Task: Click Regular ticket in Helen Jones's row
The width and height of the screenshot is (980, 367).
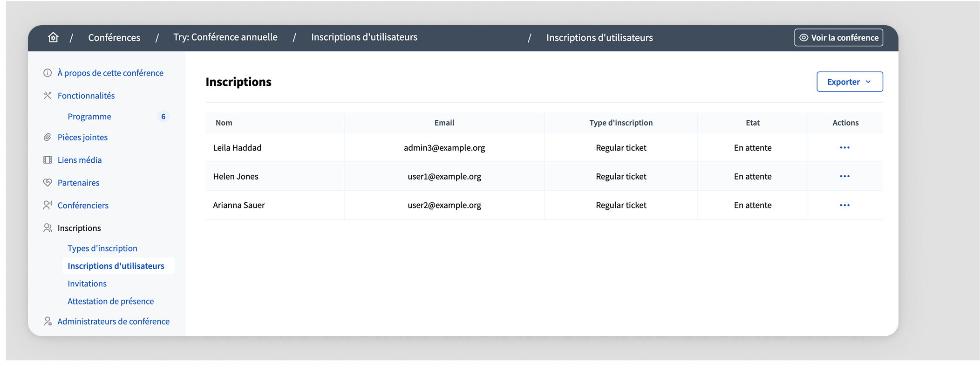Action: coord(621,176)
